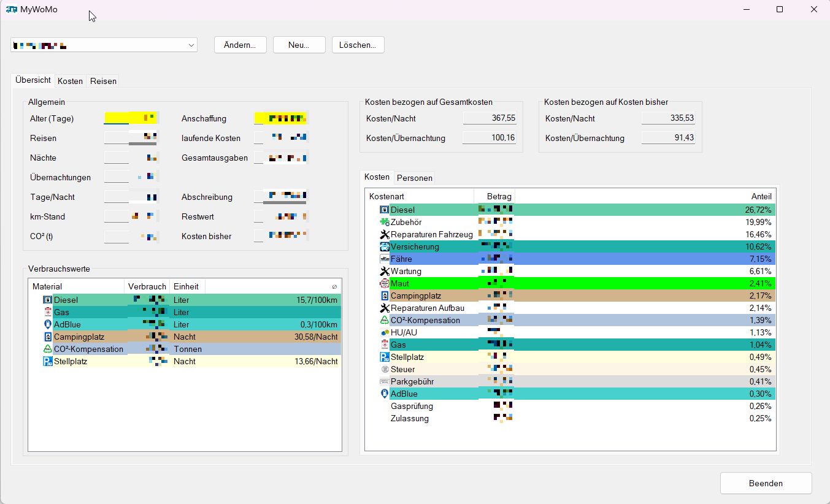Click the Beenden button

[766, 483]
